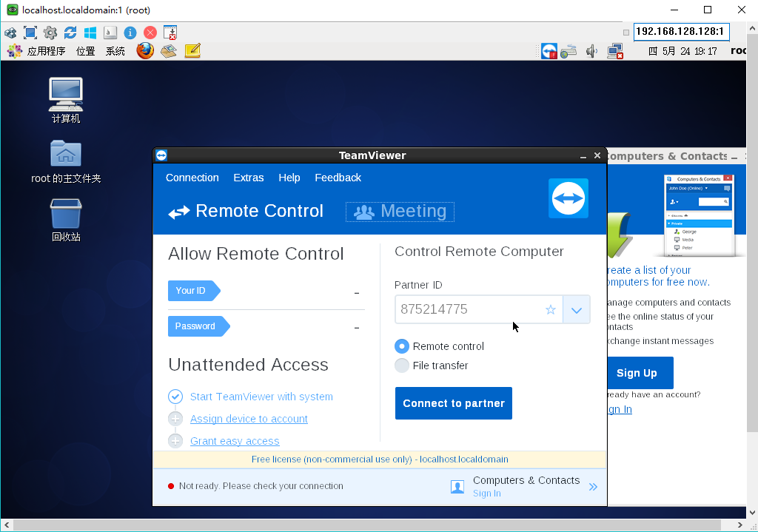Toggle full-screen mode in VNC toolbar
The height and width of the screenshot is (532, 758).
(x=30, y=33)
